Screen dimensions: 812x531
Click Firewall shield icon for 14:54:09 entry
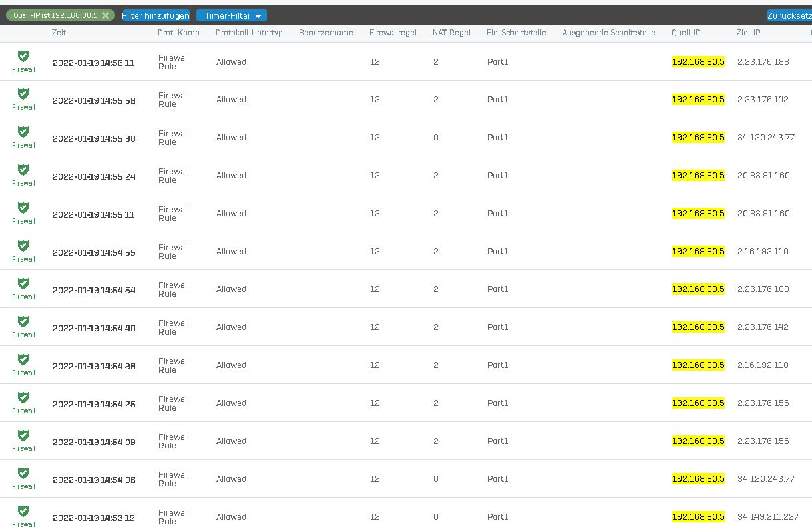coord(23,435)
